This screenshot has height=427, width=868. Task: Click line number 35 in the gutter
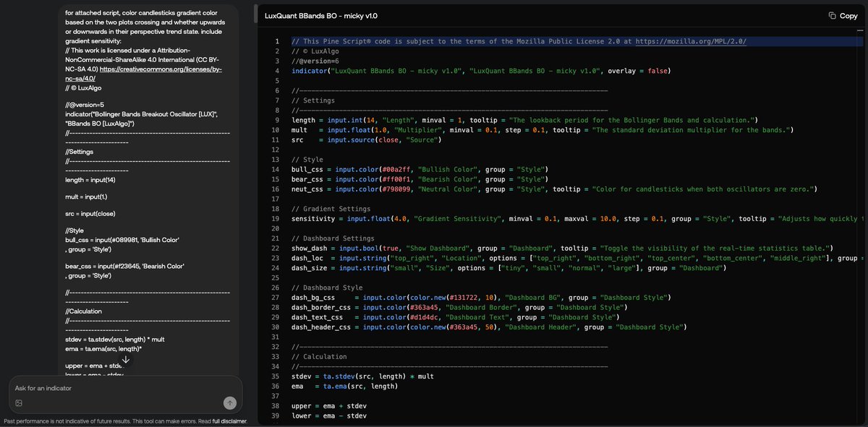275,376
